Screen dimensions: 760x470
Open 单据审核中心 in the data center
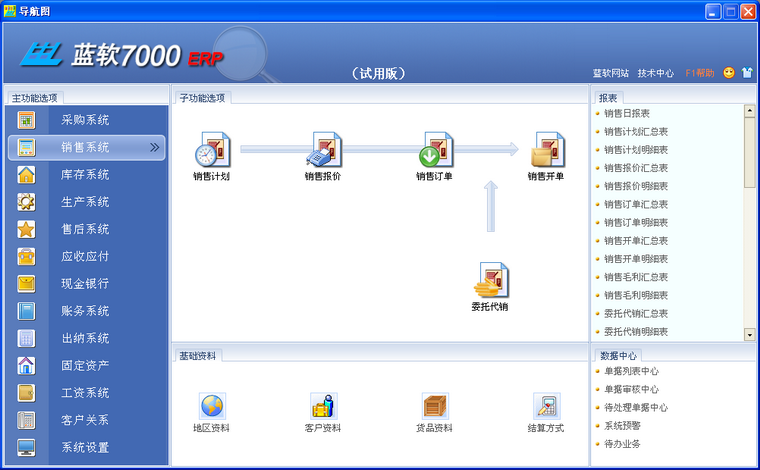tap(631, 390)
